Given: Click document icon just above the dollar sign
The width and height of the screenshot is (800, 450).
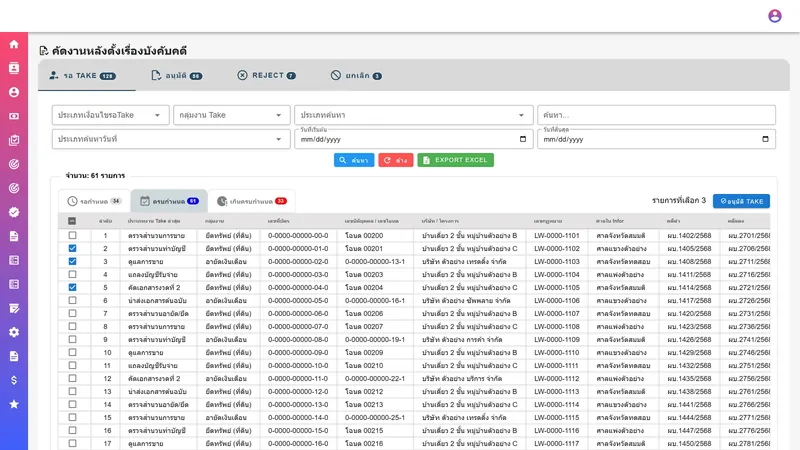Looking at the screenshot, I should click(x=14, y=356).
